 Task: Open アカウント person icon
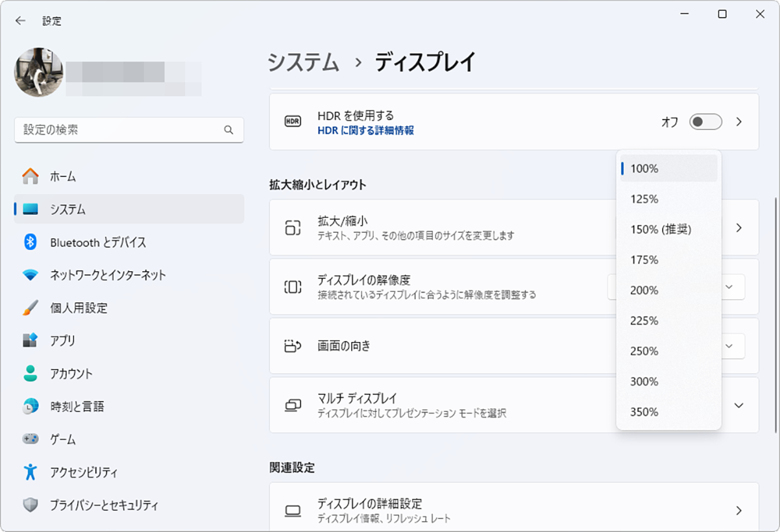[30, 374]
